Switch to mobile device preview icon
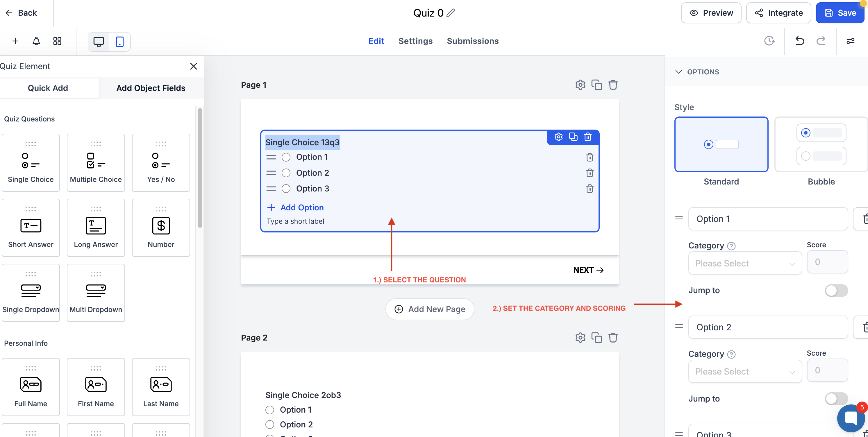Image resolution: width=868 pixels, height=437 pixels. click(119, 42)
